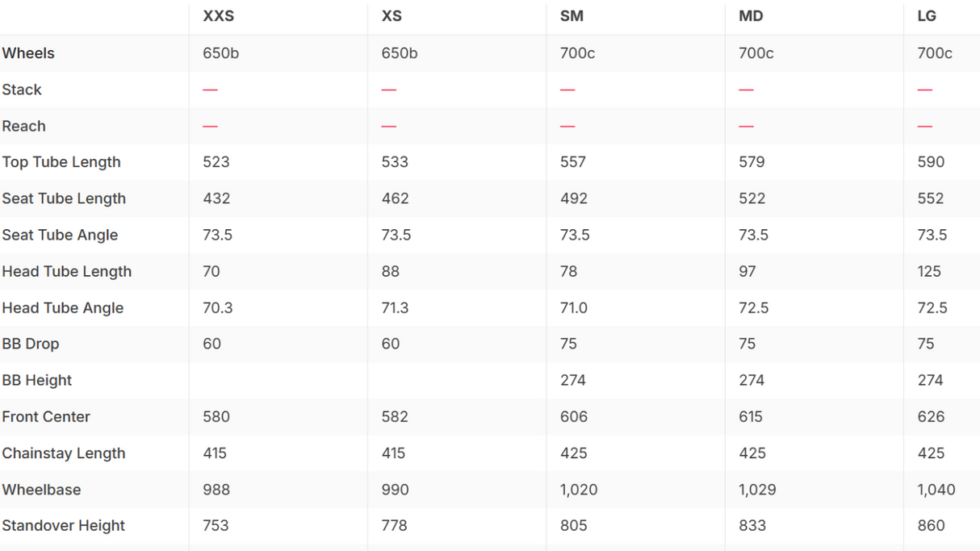The image size is (980, 551).
Task: Select the LG size column header
Action: pyautogui.click(x=927, y=16)
